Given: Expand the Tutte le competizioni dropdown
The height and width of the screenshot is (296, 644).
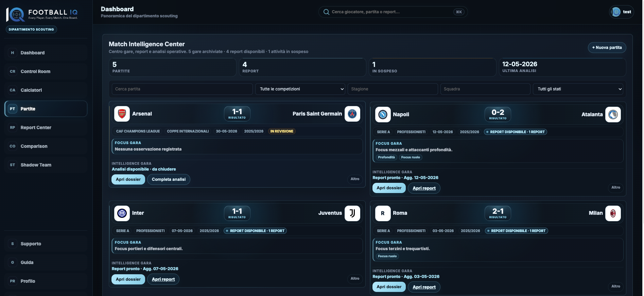Looking at the screenshot, I should (x=300, y=89).
